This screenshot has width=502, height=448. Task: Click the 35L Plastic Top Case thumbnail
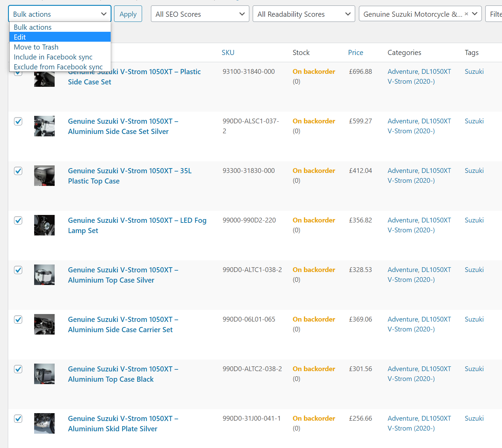pos(44,176)
